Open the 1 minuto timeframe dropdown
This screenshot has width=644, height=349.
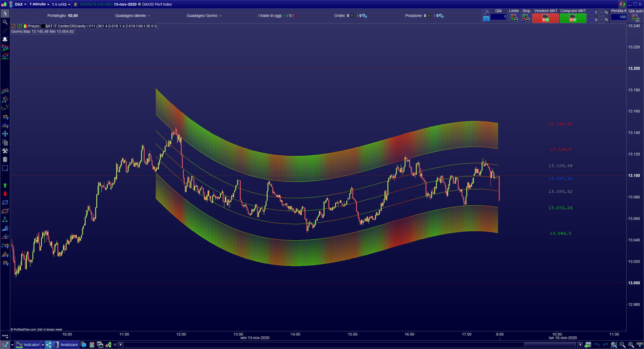click(39, 4)
